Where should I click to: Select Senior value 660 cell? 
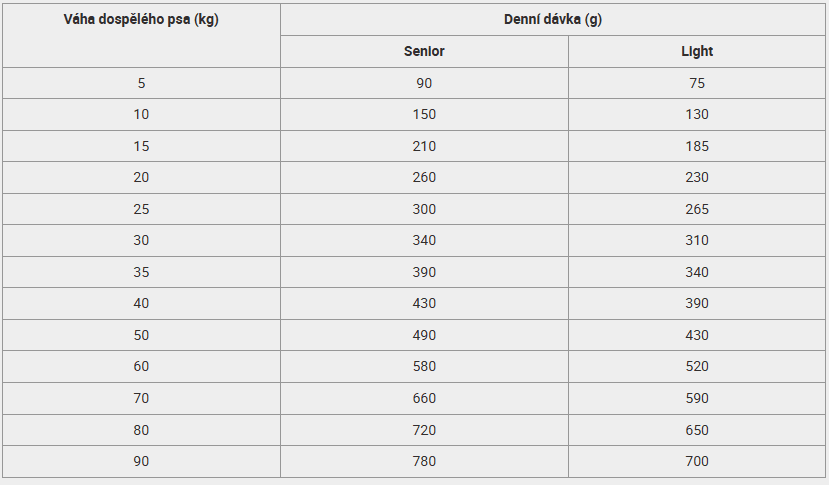424,398
